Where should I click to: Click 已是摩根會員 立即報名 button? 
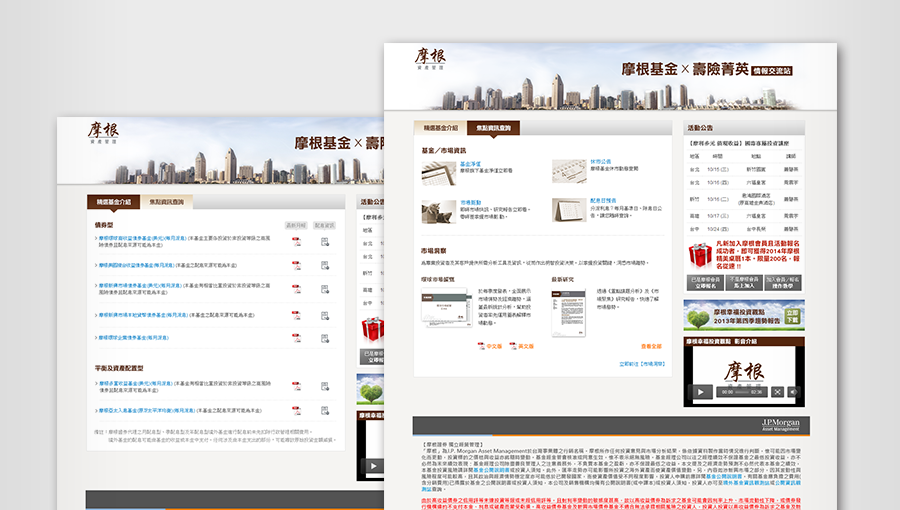705,282
